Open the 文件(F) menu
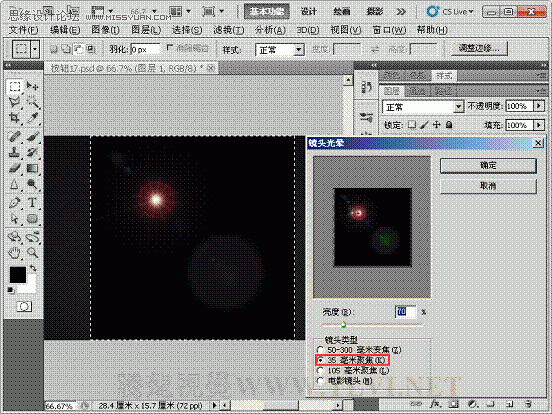The width and height of the screenshot is (552, 414). click(x=23, y=30)
